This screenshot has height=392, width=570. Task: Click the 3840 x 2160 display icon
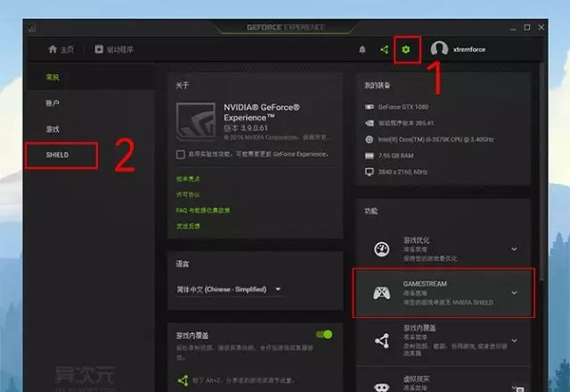(370, 172)
